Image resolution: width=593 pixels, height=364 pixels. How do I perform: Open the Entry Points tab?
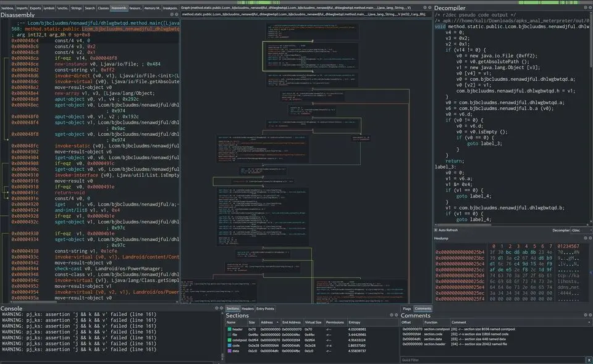[x=265, y=308]
